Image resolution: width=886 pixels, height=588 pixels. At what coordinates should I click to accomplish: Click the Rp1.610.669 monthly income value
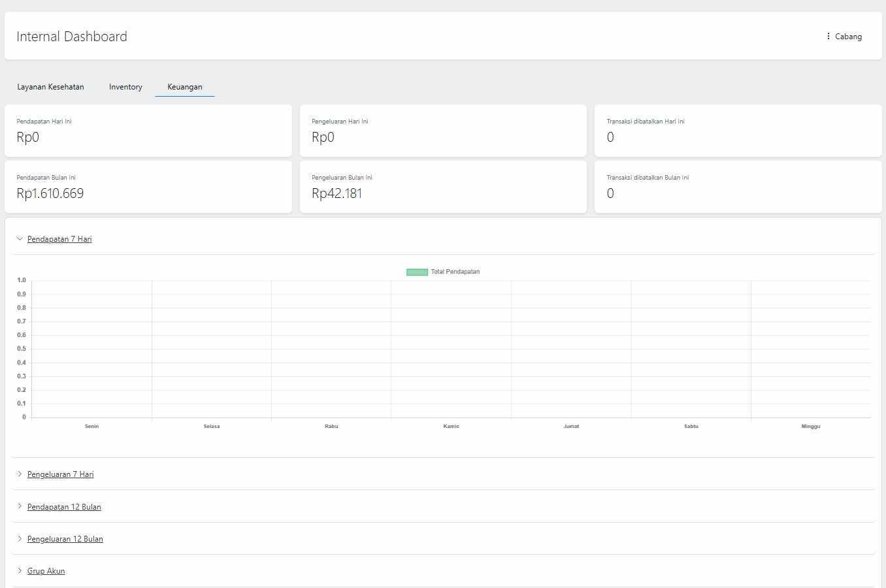tap(50, 193)
